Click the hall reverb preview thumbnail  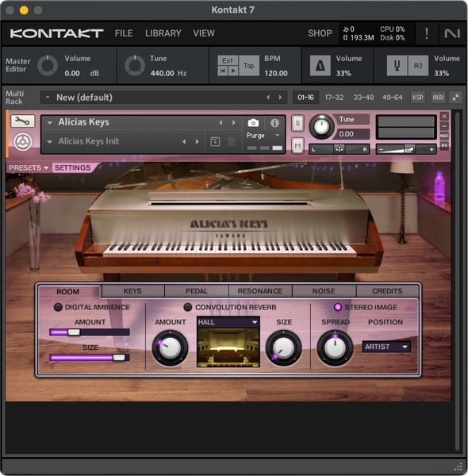click(228, 347)
